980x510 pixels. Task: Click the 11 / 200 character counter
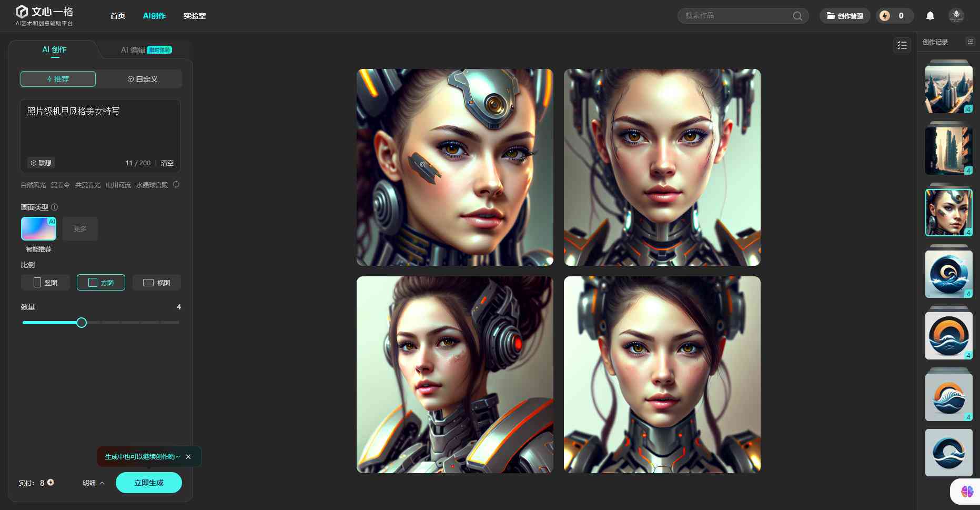[138, 163]
